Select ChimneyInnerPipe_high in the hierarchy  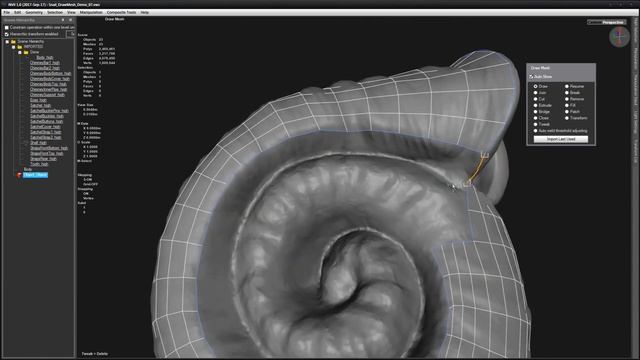[x=49, y=89]
